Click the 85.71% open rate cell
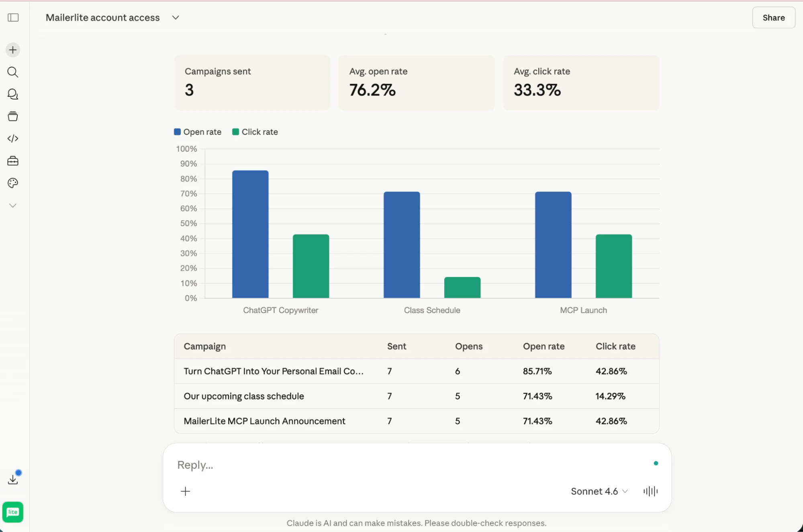The width and height of the screenshot is (803, 532). (x=537, y=371)
